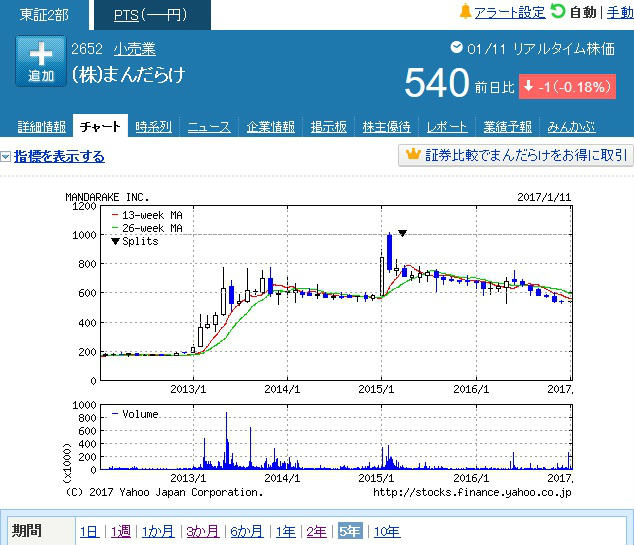Click the 26-week MA legend entry
Viewport: 634px width, 545px height.
[x=147, y=228]
